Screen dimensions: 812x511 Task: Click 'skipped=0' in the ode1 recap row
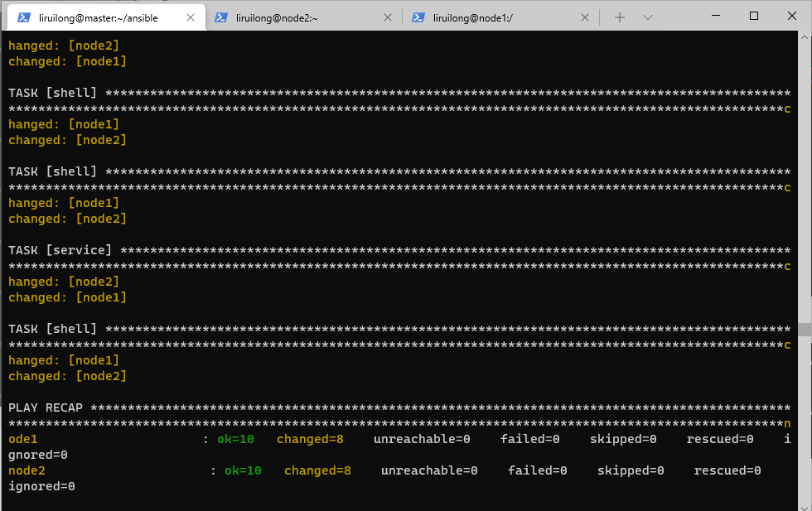click(x=623, y=439)
